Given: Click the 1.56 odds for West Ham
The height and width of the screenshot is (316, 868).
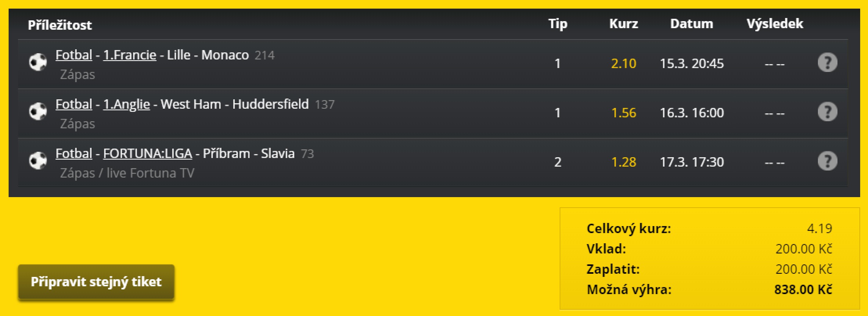Looking at the screenshot, I should [x=623, y=113].
